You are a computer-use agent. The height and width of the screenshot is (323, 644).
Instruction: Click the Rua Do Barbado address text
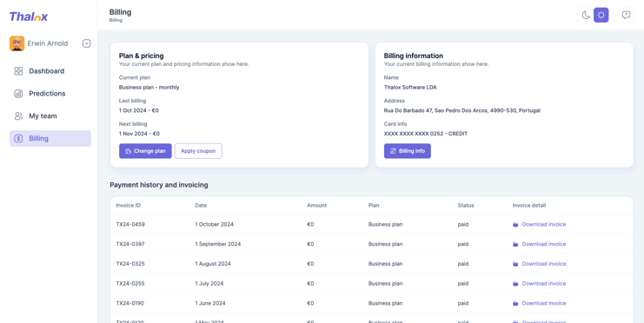click(462, 110)
